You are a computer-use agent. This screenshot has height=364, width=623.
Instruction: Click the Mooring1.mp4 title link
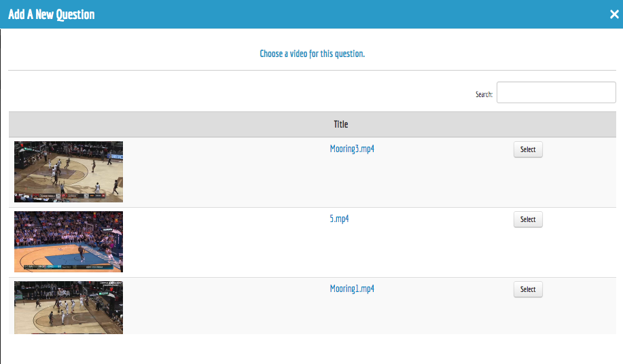click(x=352, y=289)
